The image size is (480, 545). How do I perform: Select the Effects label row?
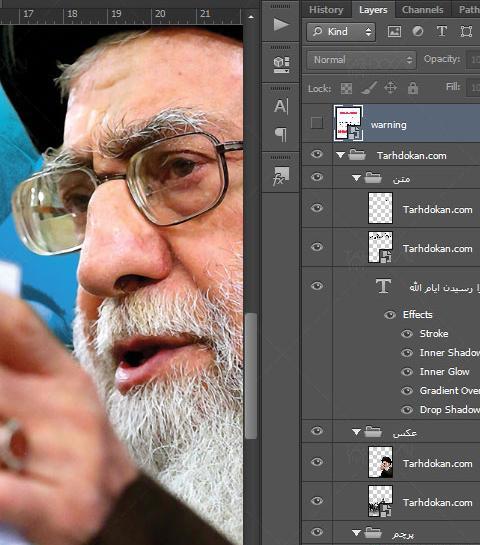pyautogui.click(x=417, y=315)
